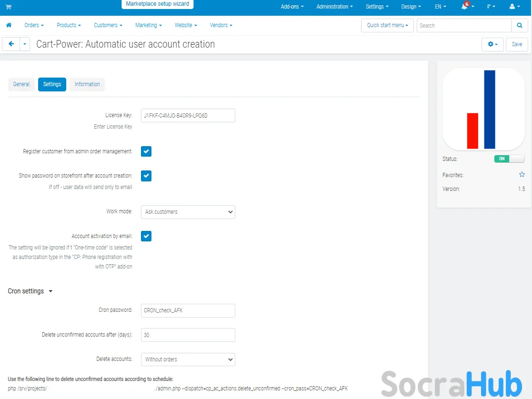532x399 pixels.
Task: Toggle Account activation by email checkbox
Action: (x=146, y=236)
